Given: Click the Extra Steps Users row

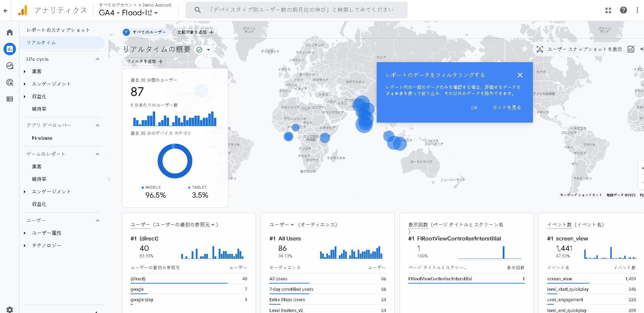Looking at the screenshot, I should pos(328,300).
